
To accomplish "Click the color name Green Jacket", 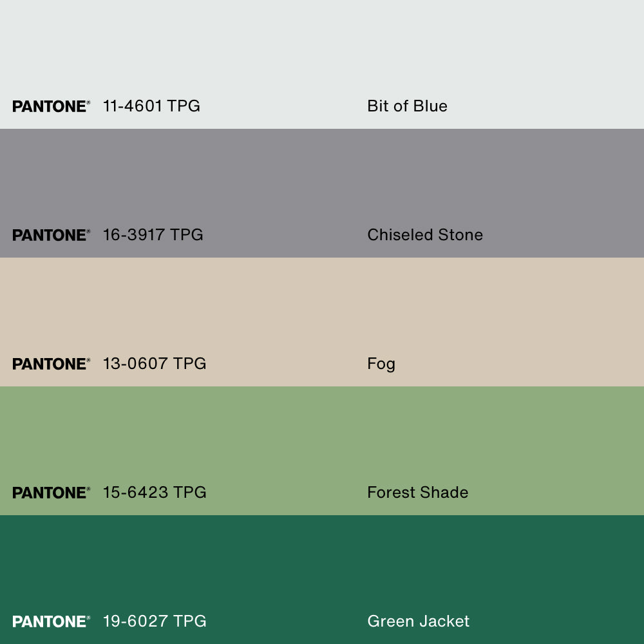I will coord(418,621).
